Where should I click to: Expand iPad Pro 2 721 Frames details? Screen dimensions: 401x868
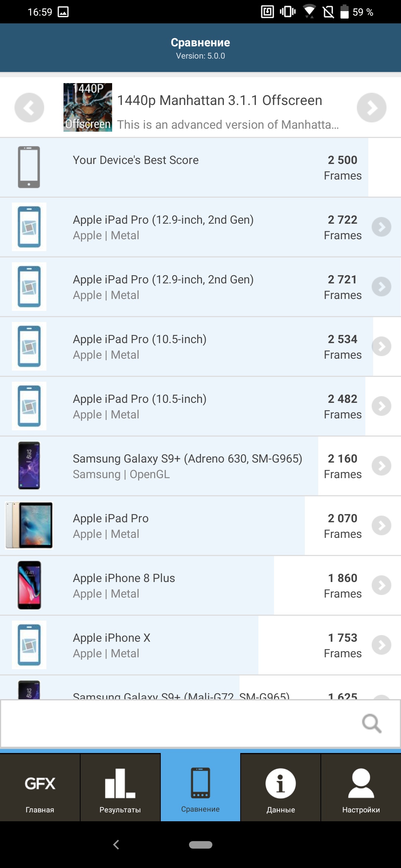(x=381, y=287)
